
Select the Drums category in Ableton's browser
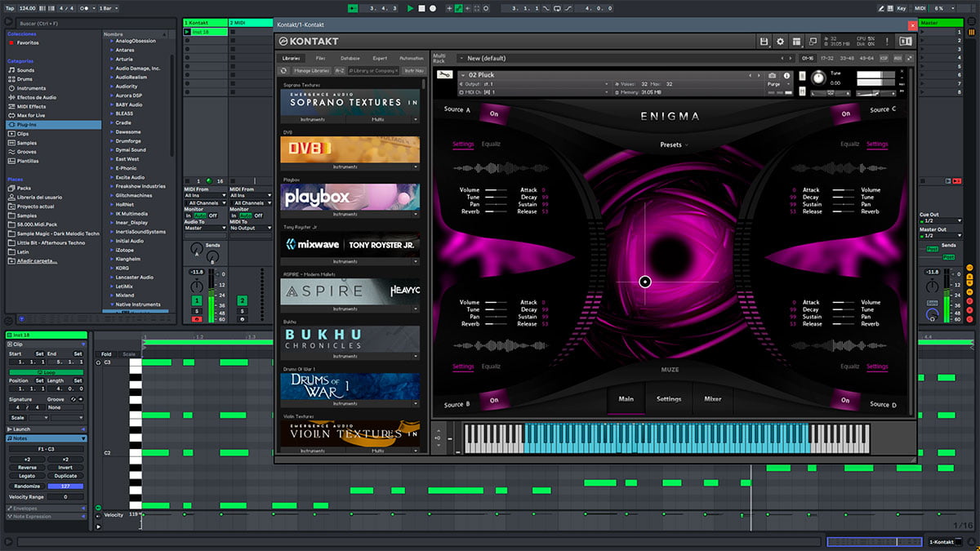click(x=26, y=79)
